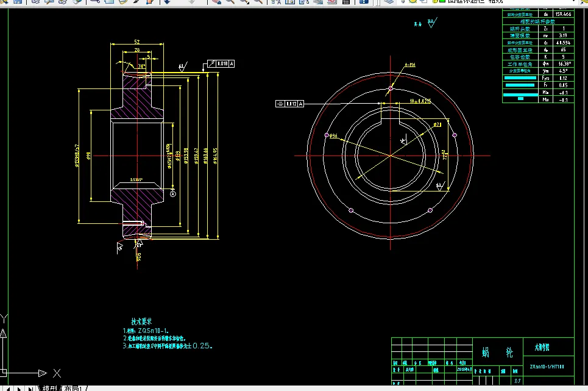The height and width of the screenshot is (391, 588).
Task: Select the "31°" angle dimension
Action: tap(141, 66)
